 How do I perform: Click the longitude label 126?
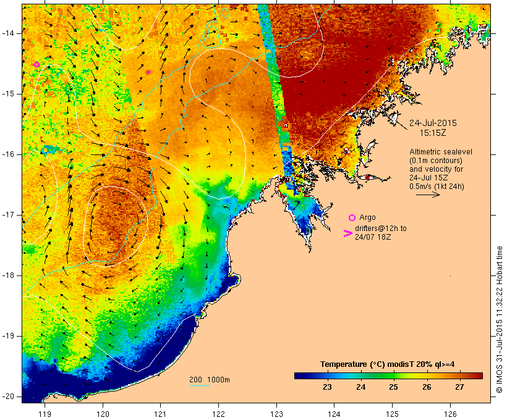pos(450,414)
